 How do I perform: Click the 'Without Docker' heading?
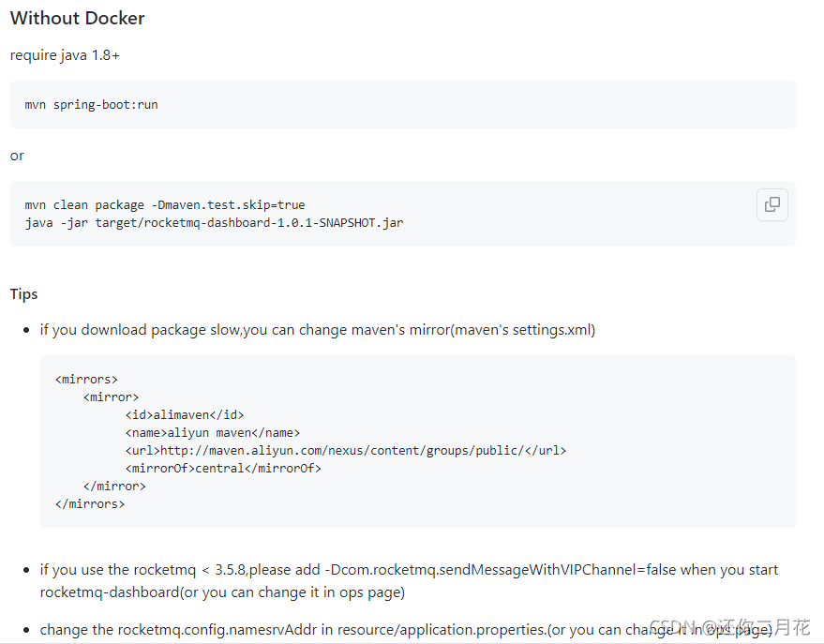coord(77,19)
